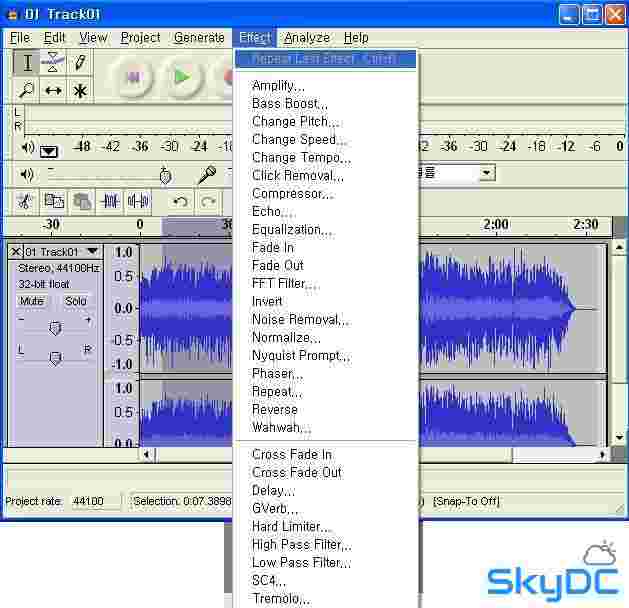Choose Normalize... effect
Image resolution: width=629 pixels, height=608 pixels.
click(325, 338)
